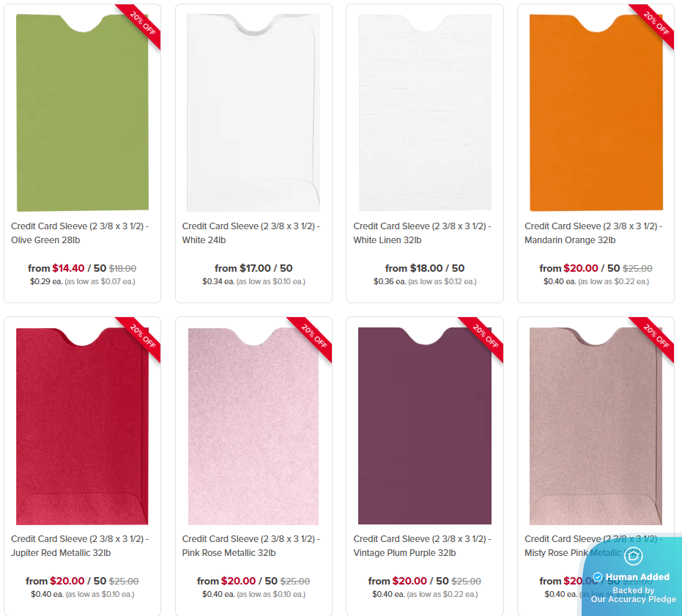Open the White 24lb sleeve image

point(253,112)
